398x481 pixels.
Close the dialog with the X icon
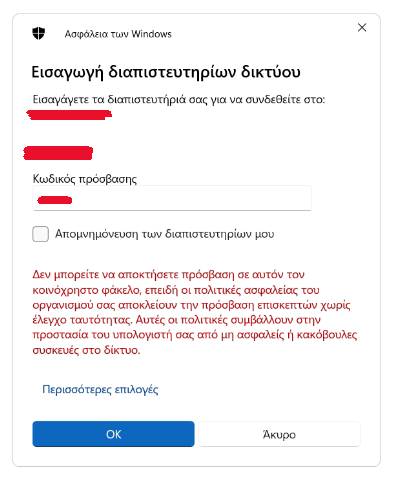(362, 27)
